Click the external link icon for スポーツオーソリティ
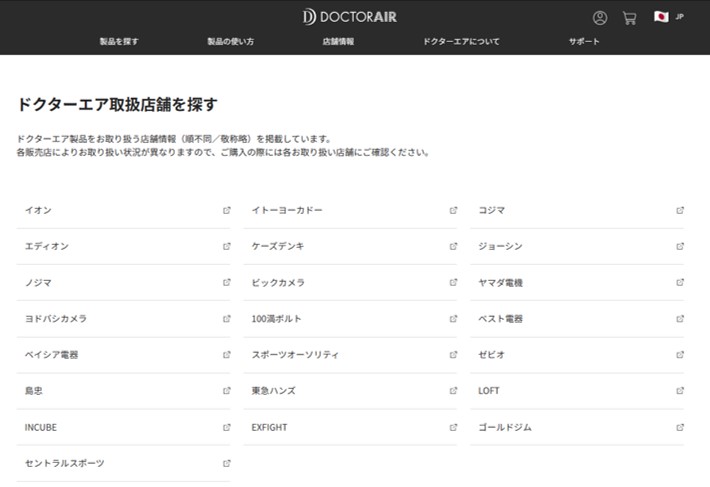The image size is (710, 487). (453, 355)
